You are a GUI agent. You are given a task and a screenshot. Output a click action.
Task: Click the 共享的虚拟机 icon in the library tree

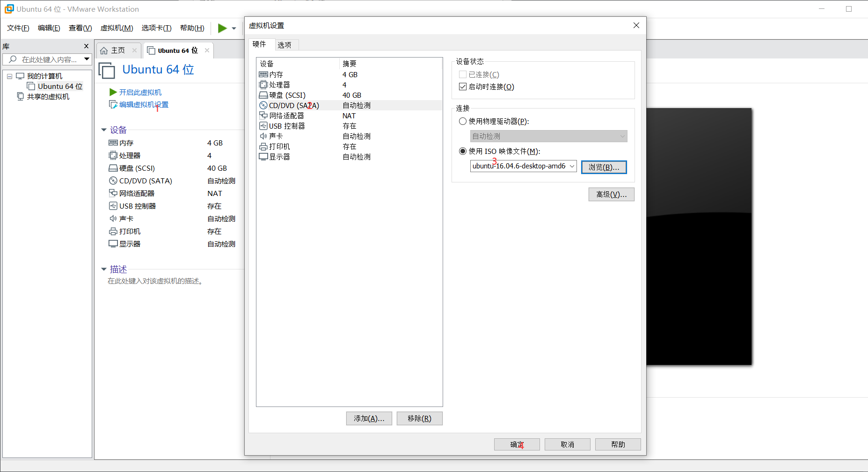tap(20, 96)
